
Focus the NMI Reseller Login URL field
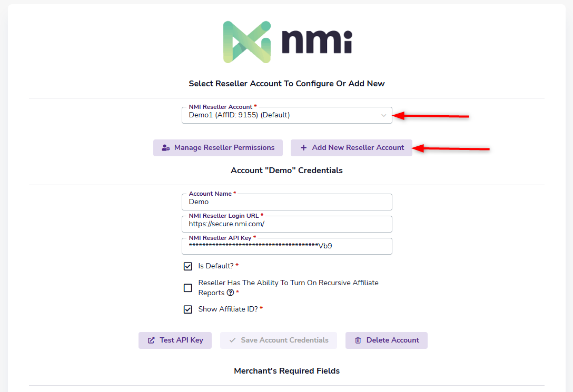pyautogui.click(x=287, y=224)
